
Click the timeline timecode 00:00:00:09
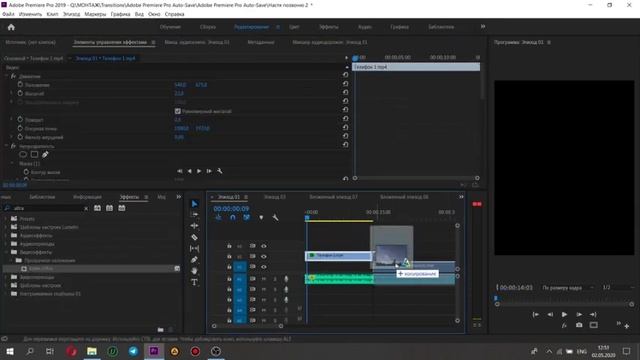click(x=231, y=209)
